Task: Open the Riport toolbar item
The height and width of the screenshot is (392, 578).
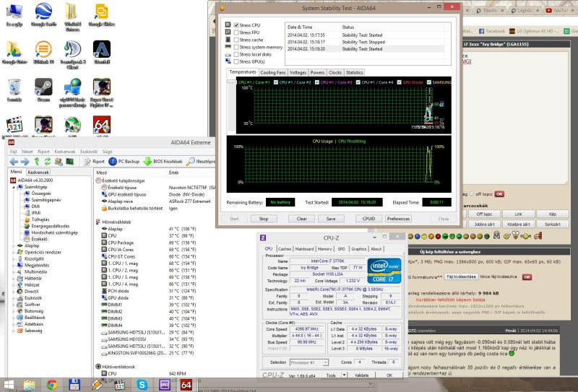Action: (x=94, y=162)
